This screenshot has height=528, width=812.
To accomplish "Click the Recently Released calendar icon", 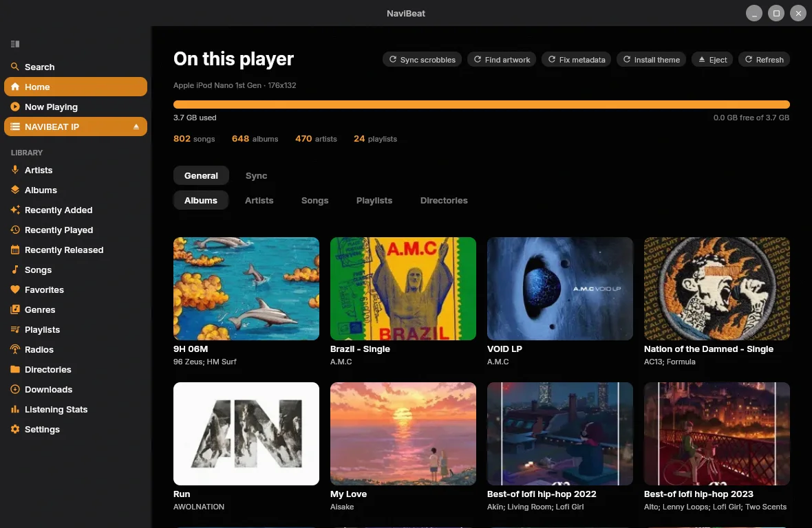I will [x=15, y=250].
